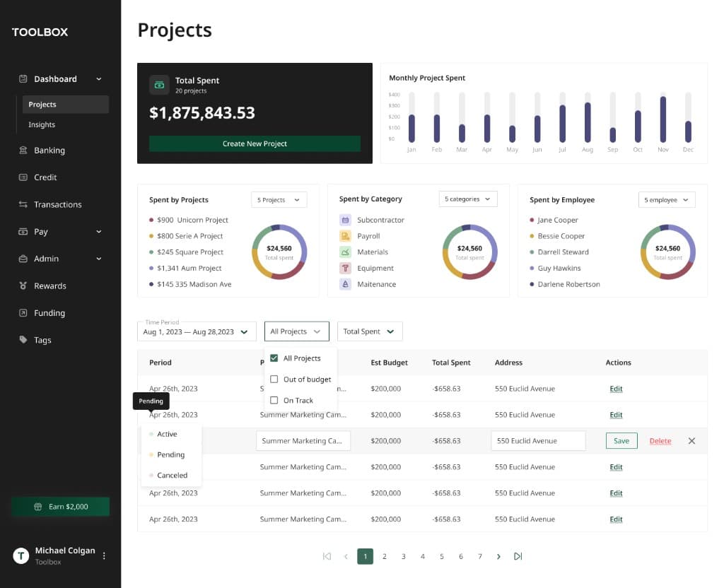Image resolution: width=724 pixels, height=588 pixels.
Task: Go to page 4 of results
Action: click(x=422, y=556)
